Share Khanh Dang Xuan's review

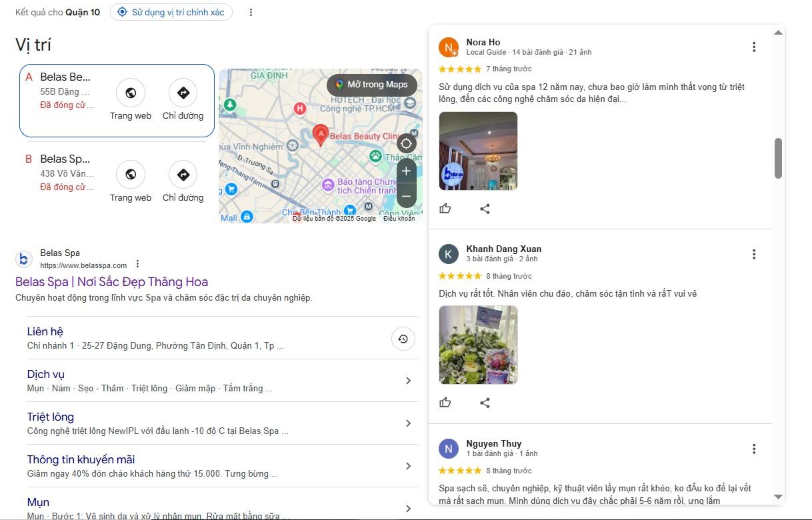pyautogui.click(x=485, y=403)
